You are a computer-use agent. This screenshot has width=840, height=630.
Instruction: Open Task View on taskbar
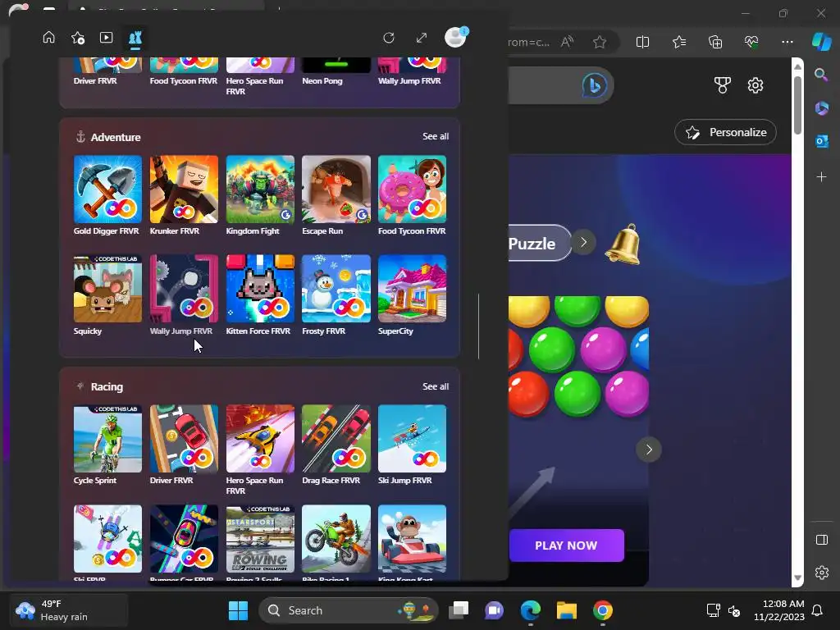click(459, 610)
